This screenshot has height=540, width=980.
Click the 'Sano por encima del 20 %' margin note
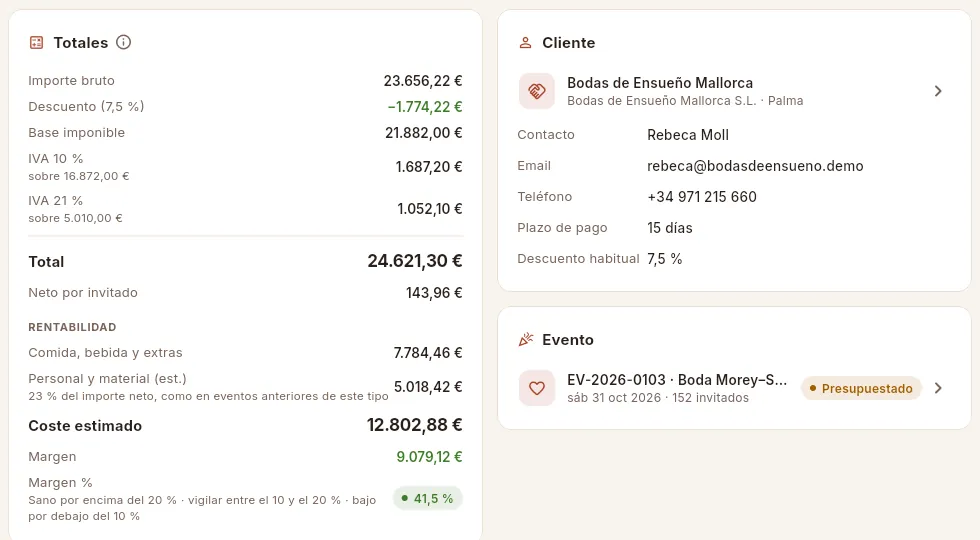click(202, 508)
